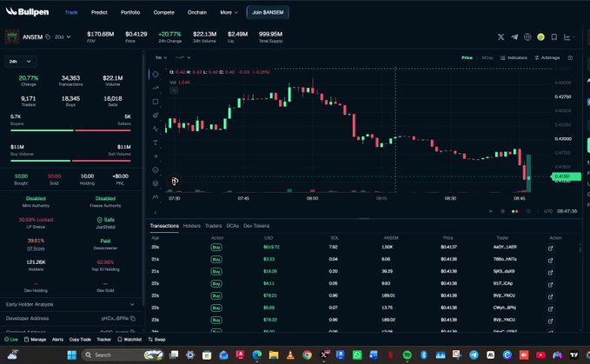Switch to the Traders tab
Screen dimensions: 590x364
pos(214,226)
